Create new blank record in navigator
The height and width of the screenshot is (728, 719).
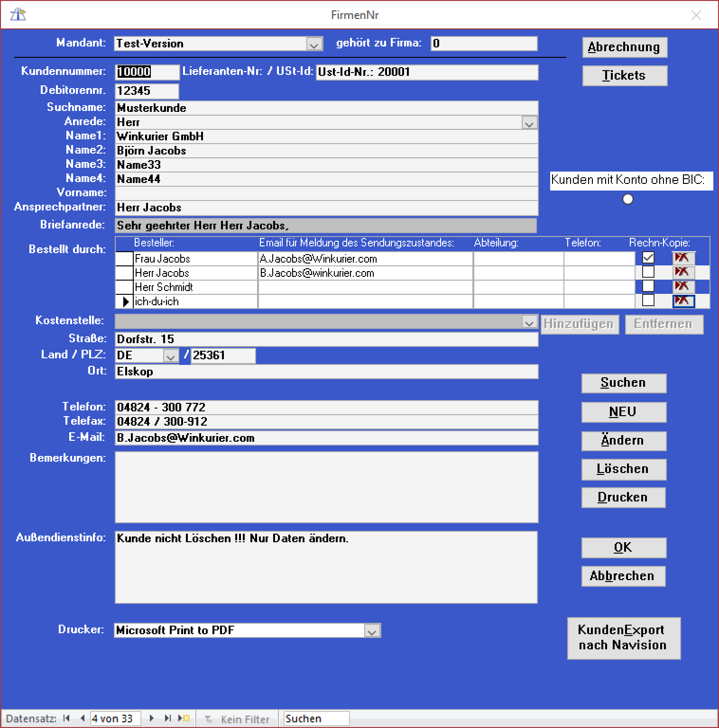(184, 719)
